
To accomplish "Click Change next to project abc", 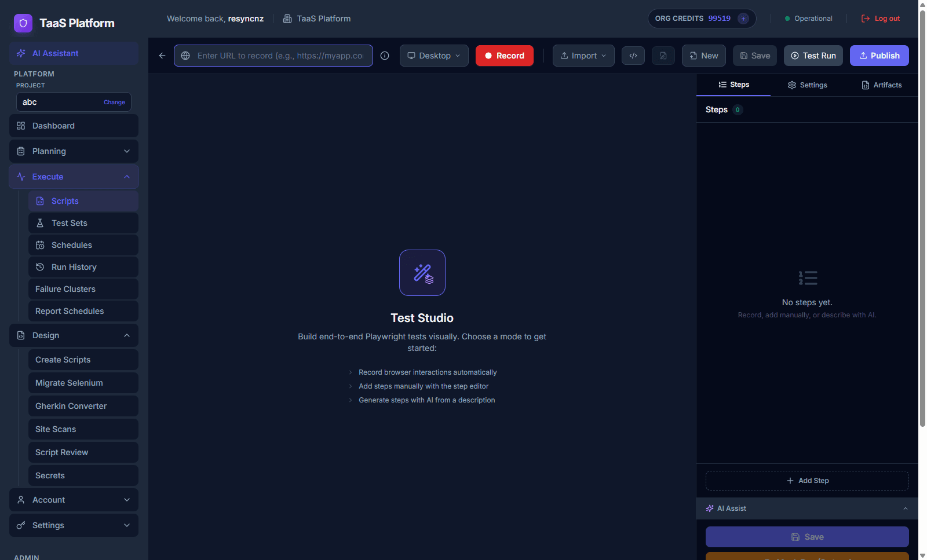I will pos(114,102).
